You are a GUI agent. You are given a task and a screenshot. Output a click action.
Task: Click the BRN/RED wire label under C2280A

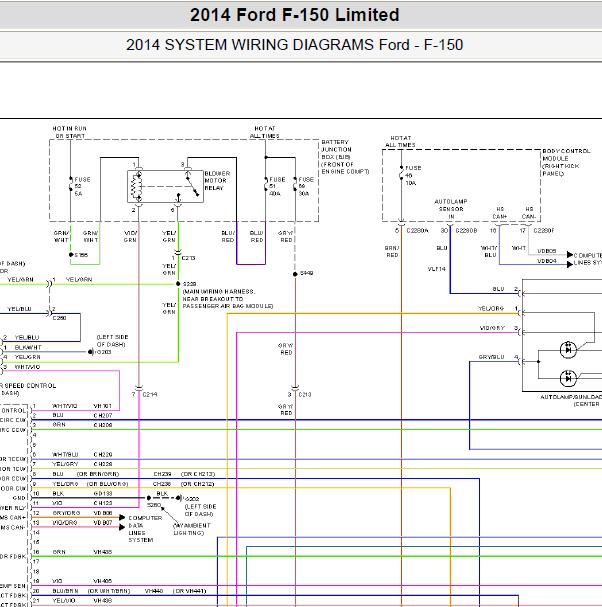click(392, 251)
